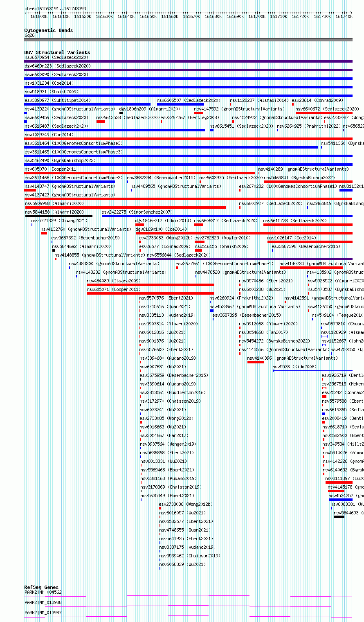The height and width of the screenshot is (622, 364).
Task: Click the Cytogenetic Bands track title
Action: point(49,30)
